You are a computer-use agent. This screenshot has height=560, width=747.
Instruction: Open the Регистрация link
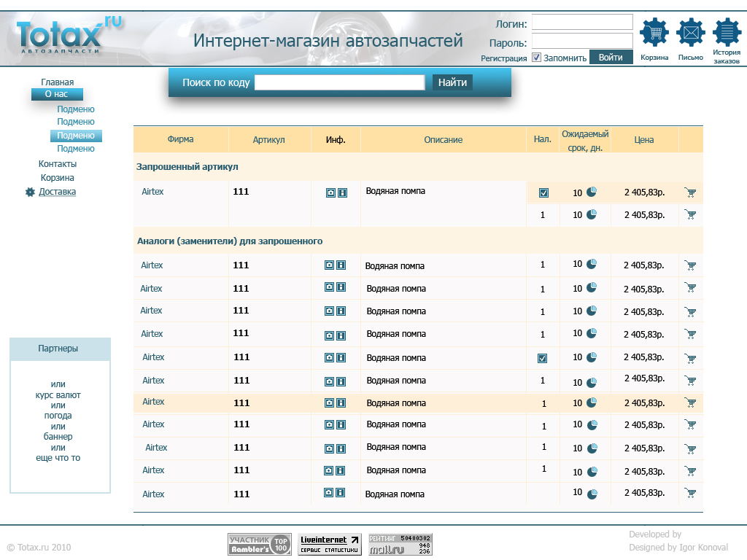[503, 57]
